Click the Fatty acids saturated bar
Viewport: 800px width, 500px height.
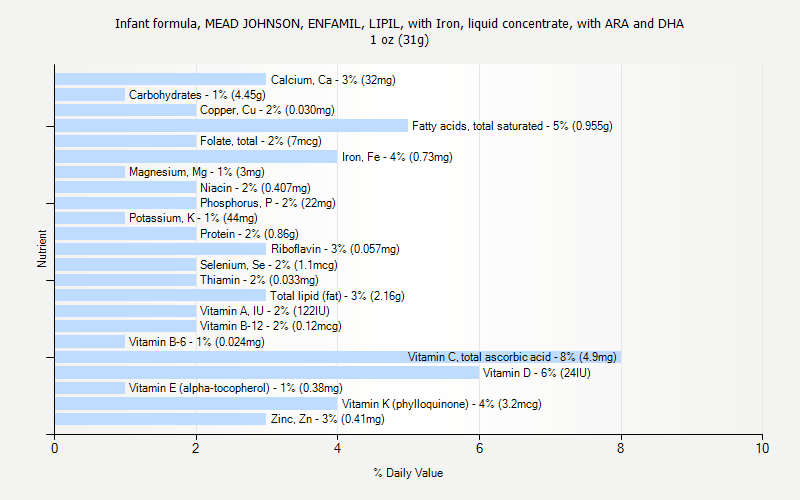pyautogui.click(x=232, y=126)
